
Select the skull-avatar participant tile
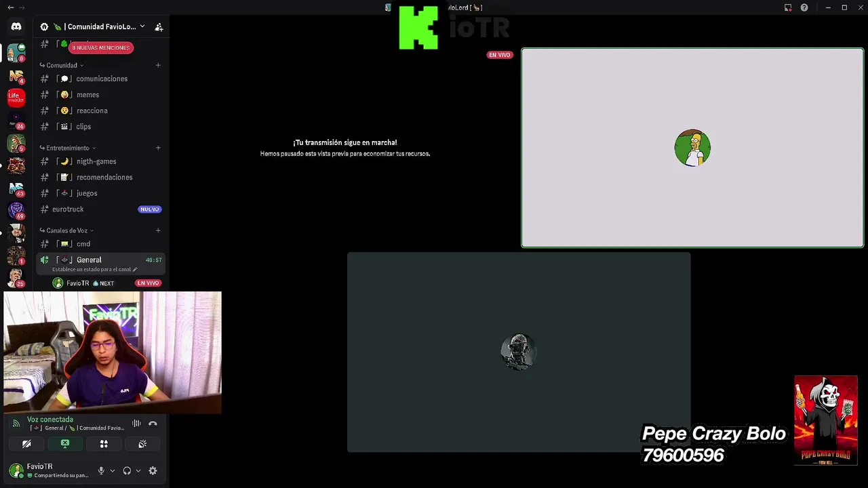tap(519, 352)
